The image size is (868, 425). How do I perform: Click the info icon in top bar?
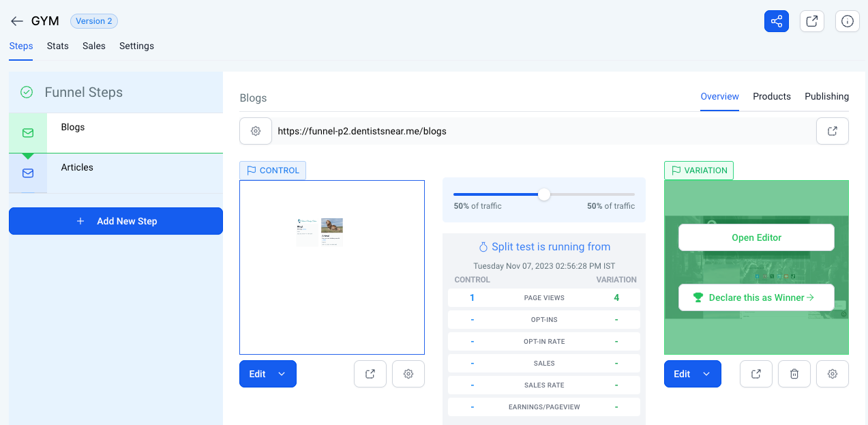pyautogui.click(x=848, y=21)
